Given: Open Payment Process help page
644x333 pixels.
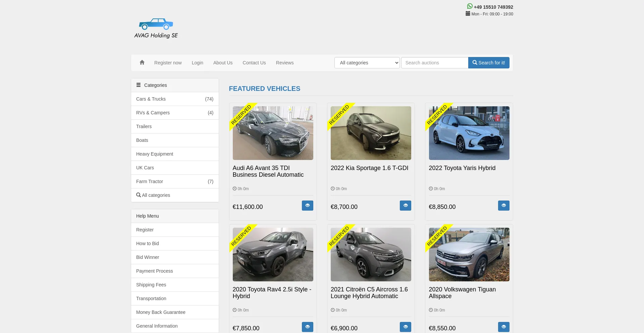Looking at the screenshot, I should coord(175,271).
